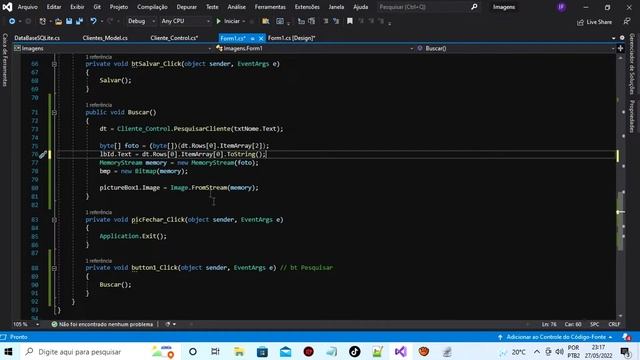Open the Mail app from the taskbar
The height and width of the screenshot is (360, 640).
[285, 351]
